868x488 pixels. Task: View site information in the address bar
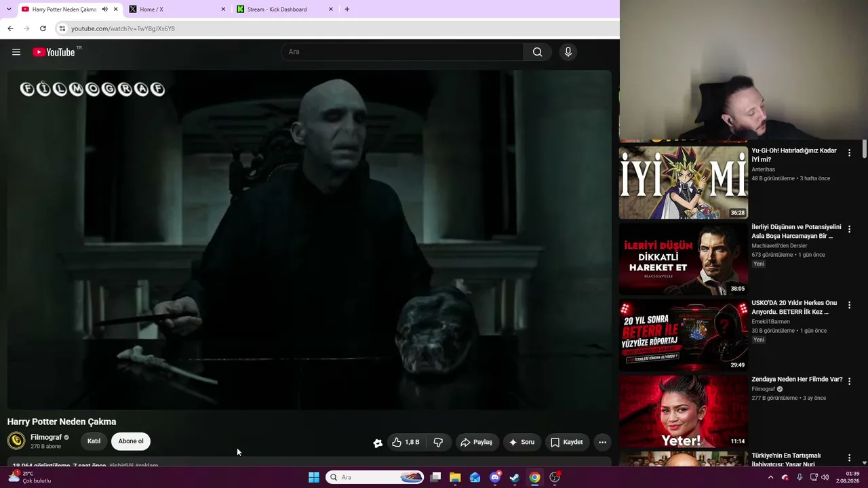[x=62, y=28]
